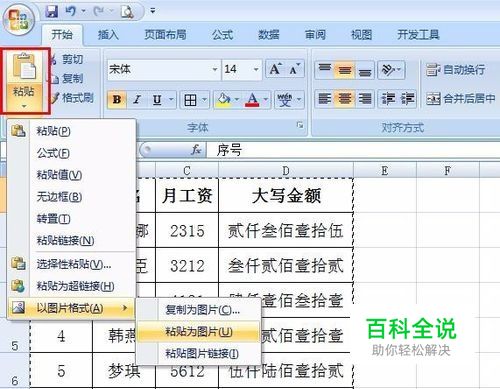Expand the font color dropdown arrow

266,99
